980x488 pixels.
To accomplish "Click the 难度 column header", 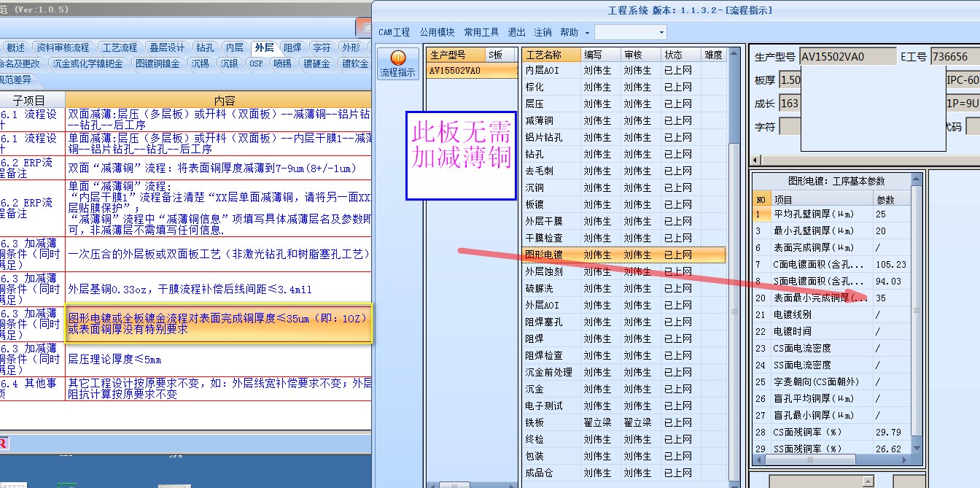I will 714,55.
